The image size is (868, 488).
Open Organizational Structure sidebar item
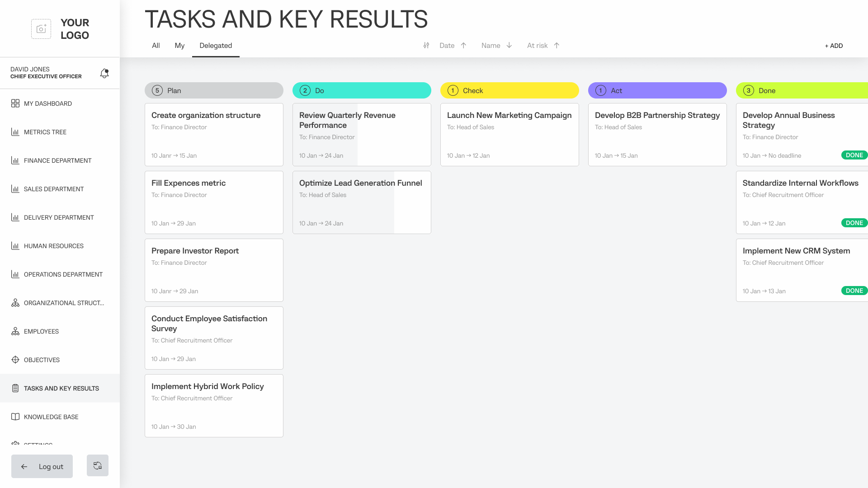[x=64, y=303]
